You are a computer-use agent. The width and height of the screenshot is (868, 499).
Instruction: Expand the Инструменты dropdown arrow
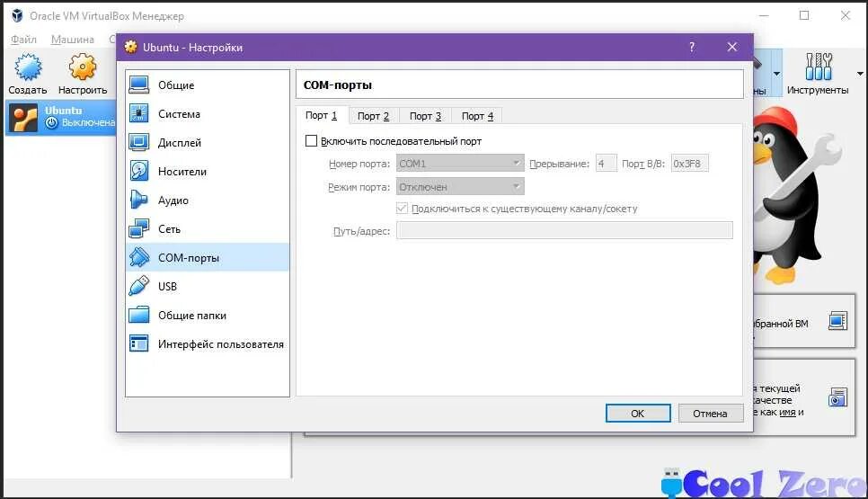click(x=860, y=74)
